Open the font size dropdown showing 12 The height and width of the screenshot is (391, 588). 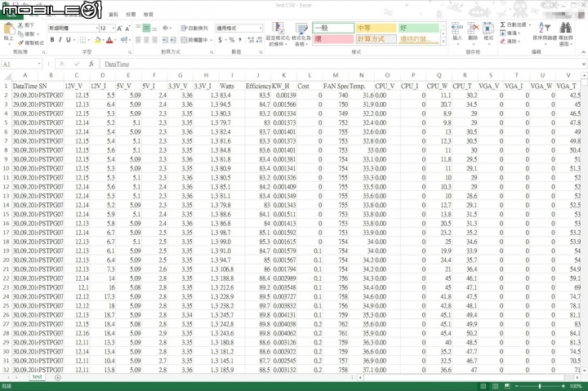point(114,29)
